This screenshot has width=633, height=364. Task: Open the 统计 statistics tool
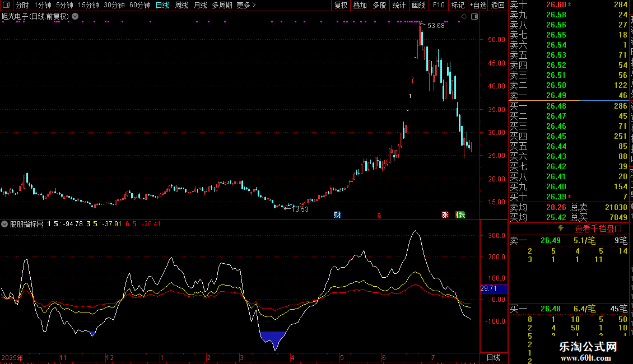pos(399,5)
